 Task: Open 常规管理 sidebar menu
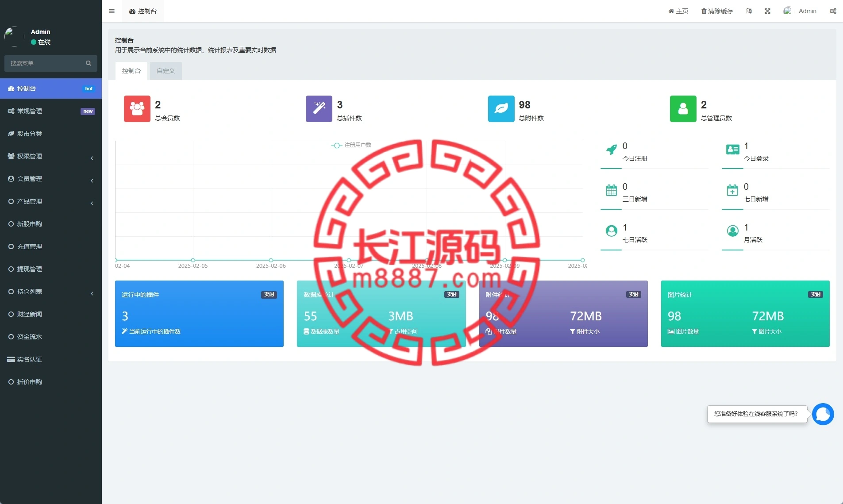click(51, 111)
